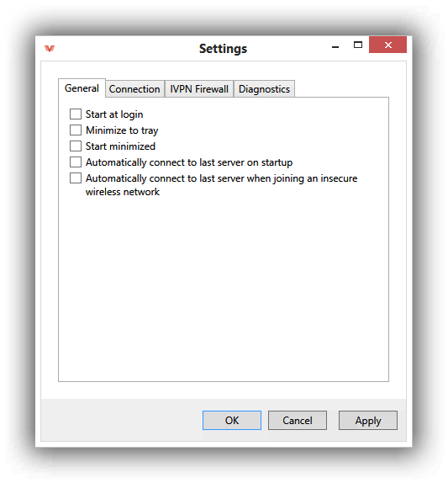
Task: Click the Settings title in title bar
Action: [223, 49]
